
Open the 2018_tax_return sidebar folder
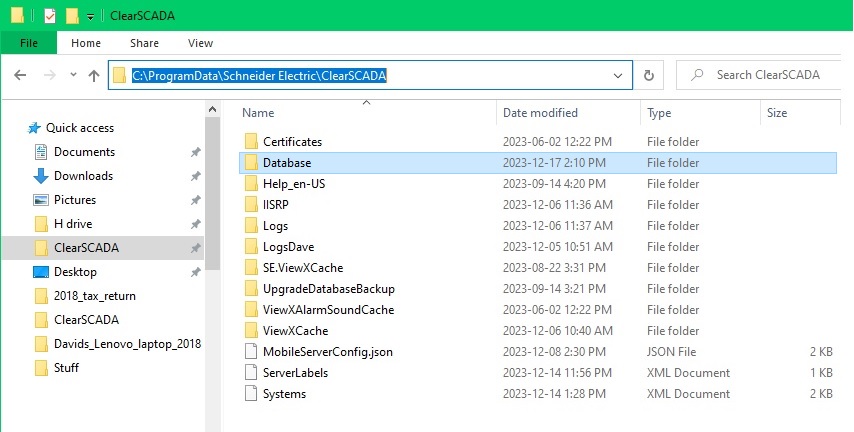(x=95, y=296)
